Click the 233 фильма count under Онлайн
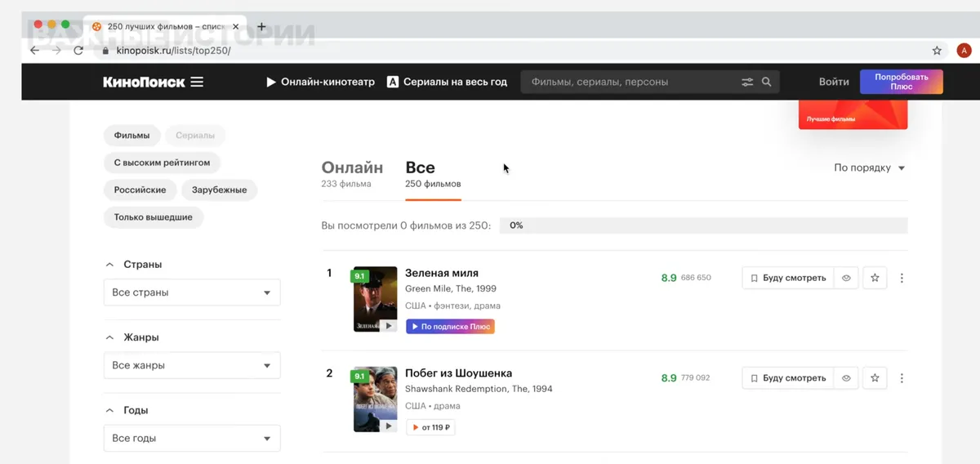The width and height of the screenshot is (980, 464). tap(346, 184)
